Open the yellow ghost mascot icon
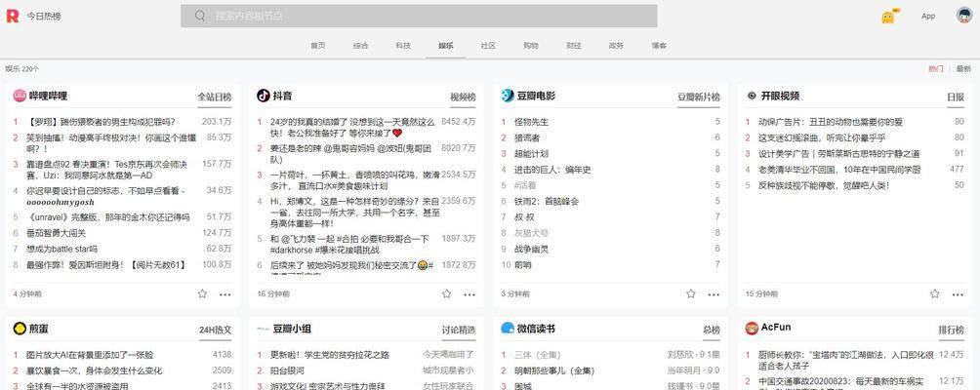The height and width of the screenshot is (390, 980). (887, 17)
